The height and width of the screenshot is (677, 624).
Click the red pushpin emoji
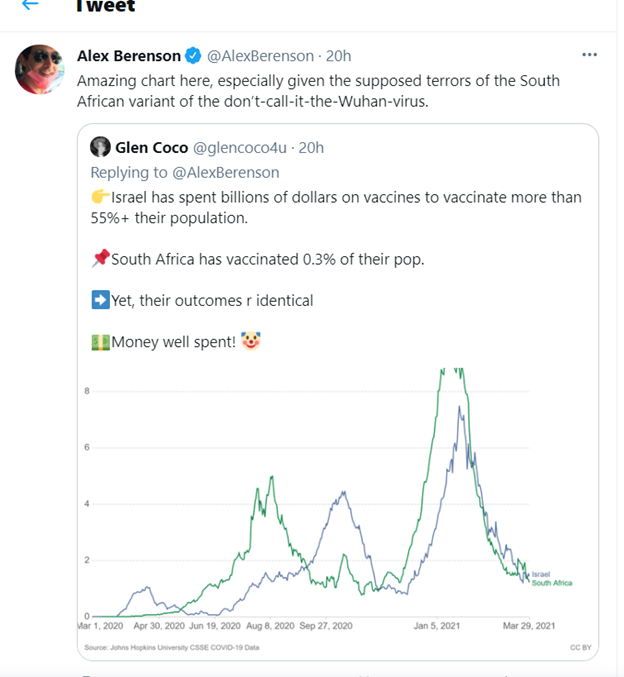(x=100, y=259)
